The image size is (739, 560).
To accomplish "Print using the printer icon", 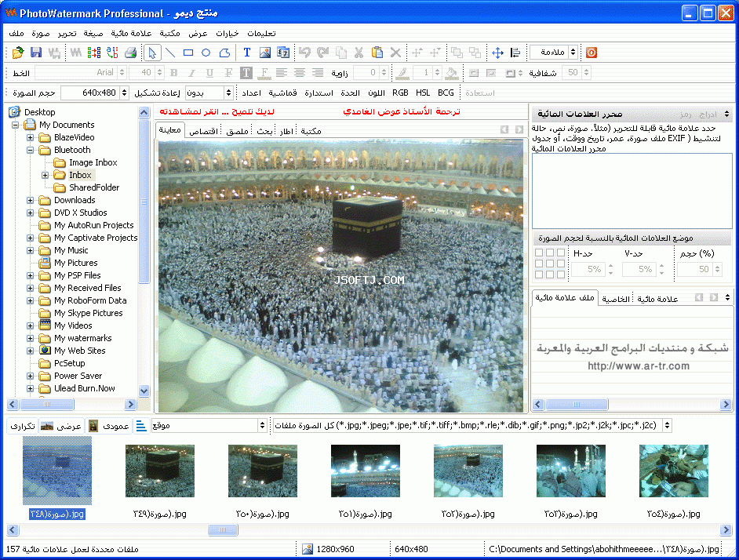I will click(130, 53).
